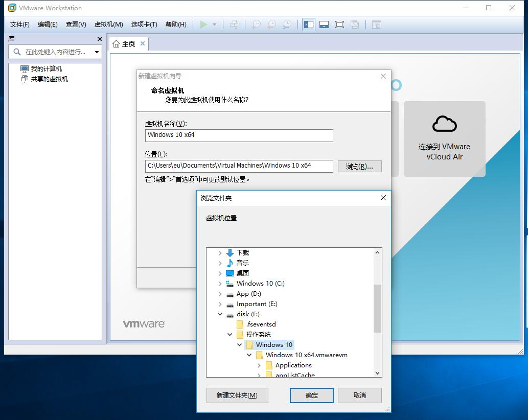This screenshot has width=528, height=420.
Task: Toggle the show library sidebar icon
Action: pos(308,25)
